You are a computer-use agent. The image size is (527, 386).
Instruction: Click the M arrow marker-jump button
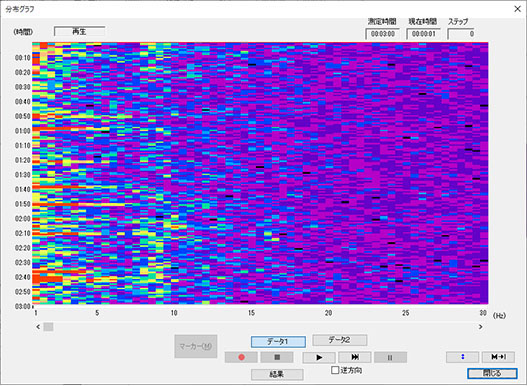pyautogui.click(x=498, y=357)
